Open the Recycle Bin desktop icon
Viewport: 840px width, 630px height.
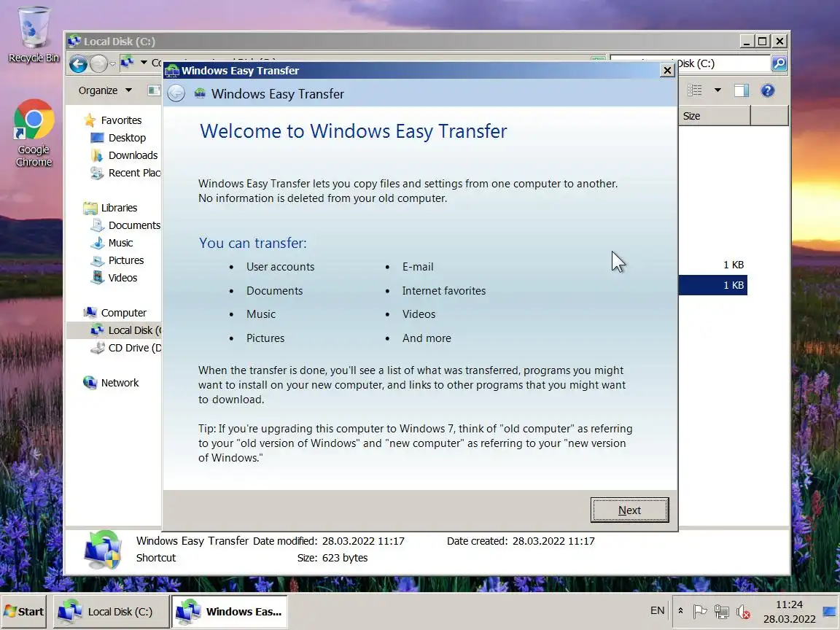pos(34,35)
